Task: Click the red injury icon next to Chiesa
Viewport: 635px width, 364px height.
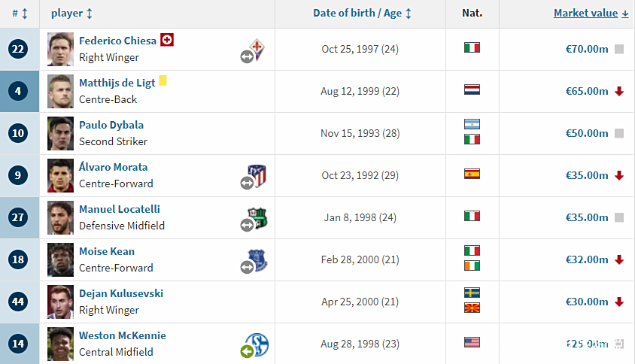Action: [x=167, y=40]
